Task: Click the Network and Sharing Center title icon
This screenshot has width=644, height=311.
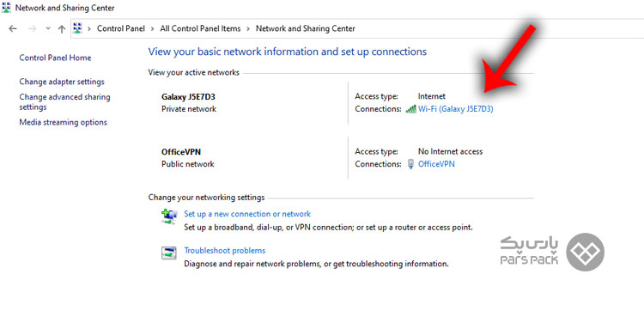Action: click(7, 8)
